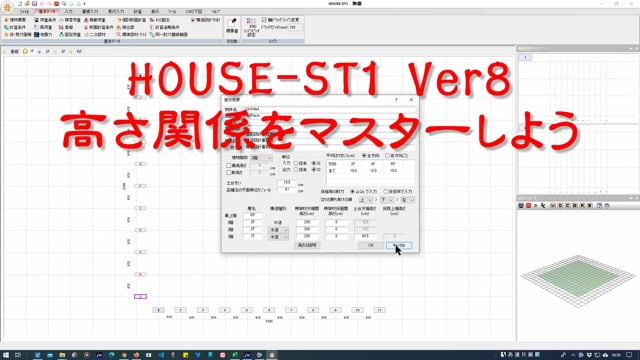
Task: Select the 各方向ごと radio button
Action: coord(387,156)
